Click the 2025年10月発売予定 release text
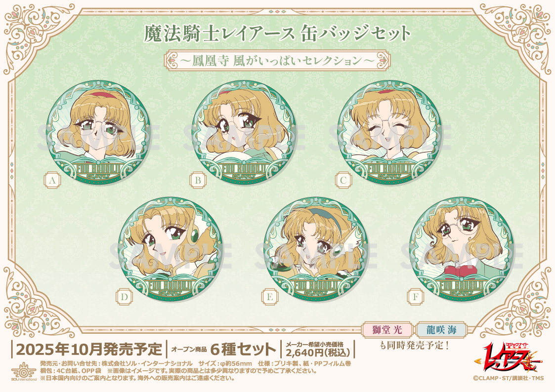The image size is (555, 392). click(89, 349)
